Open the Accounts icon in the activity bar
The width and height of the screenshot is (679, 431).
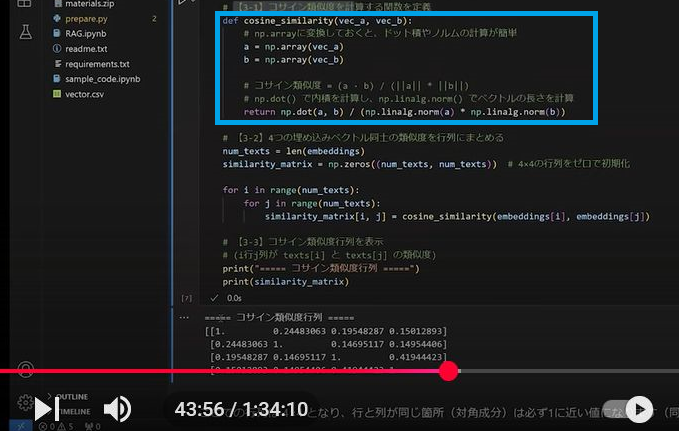(26, 369)
